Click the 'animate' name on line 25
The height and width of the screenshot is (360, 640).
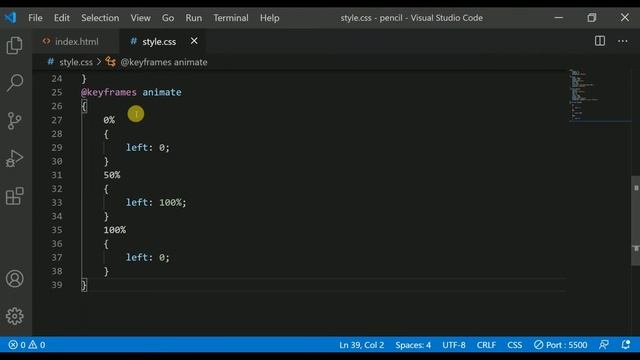pos(162,92)
